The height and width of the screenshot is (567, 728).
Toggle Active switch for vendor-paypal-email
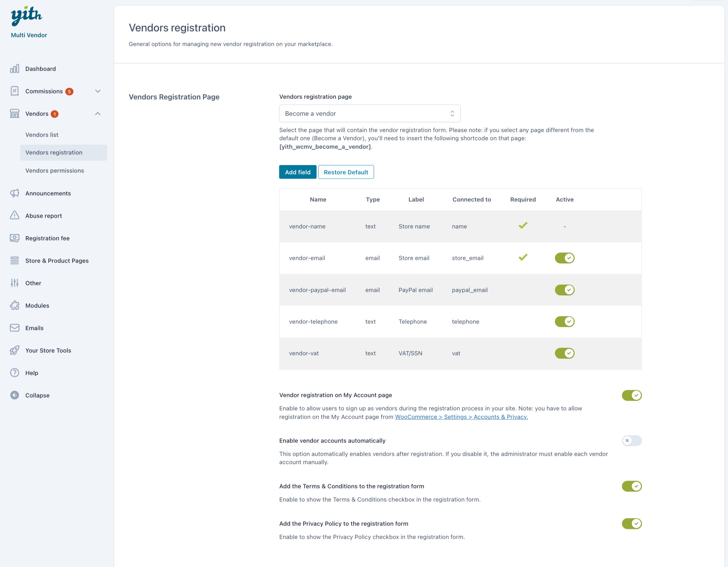[x=564, y=290]
